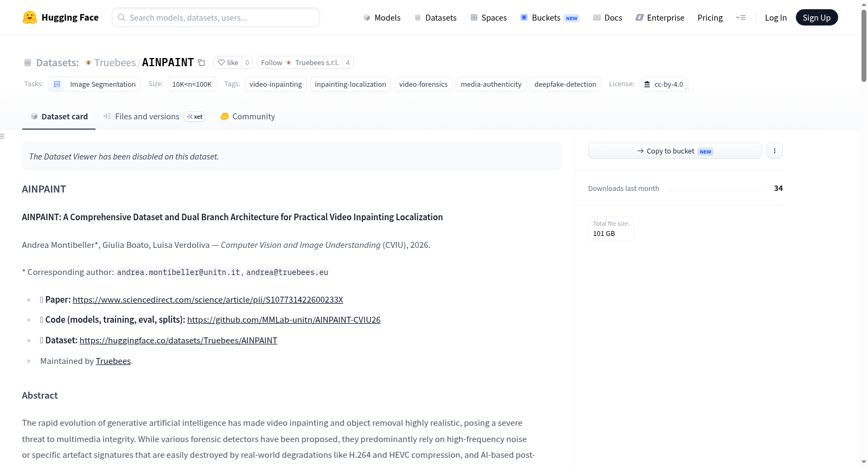Click the Total file size 101 GB box
868x467 pixels.
coord(611,228)
